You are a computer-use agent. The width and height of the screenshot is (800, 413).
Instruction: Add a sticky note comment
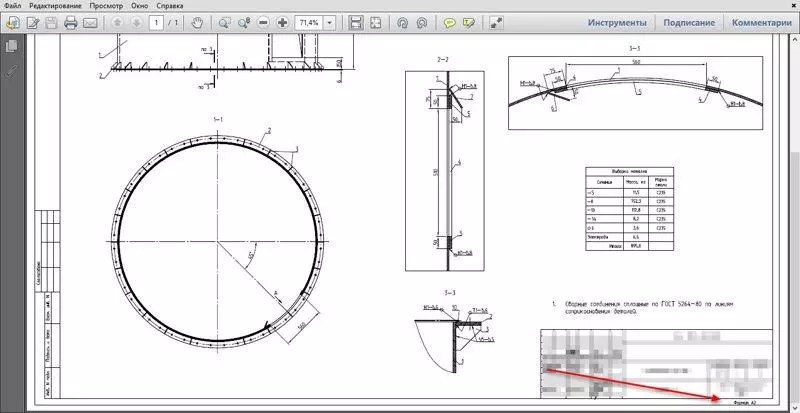(x=450, y=22)
